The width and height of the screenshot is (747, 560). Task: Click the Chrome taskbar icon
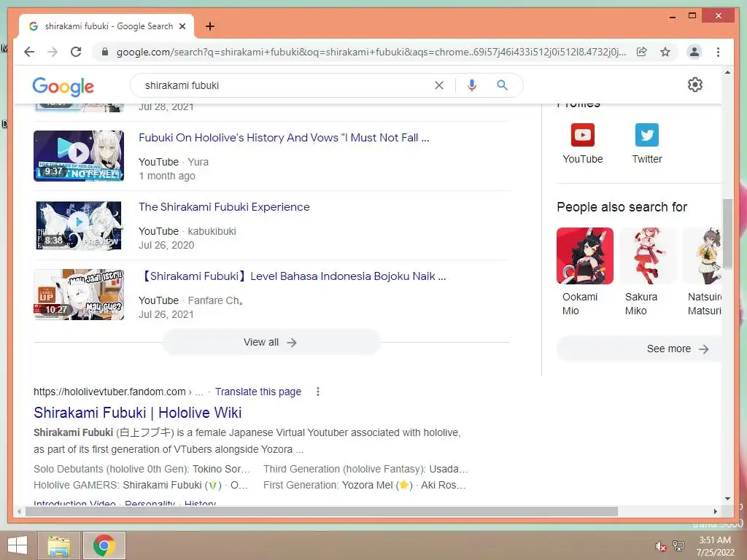[104, 545]
